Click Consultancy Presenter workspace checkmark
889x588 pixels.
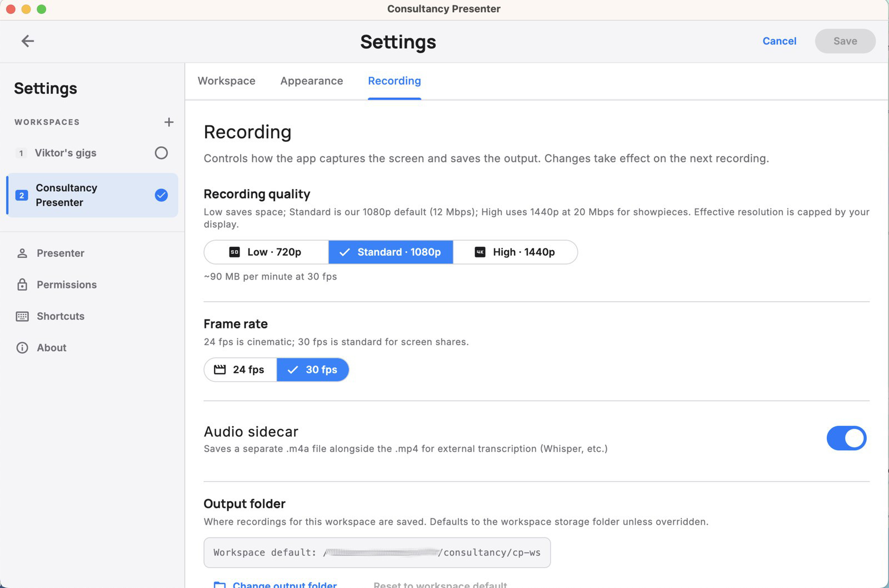161,195
